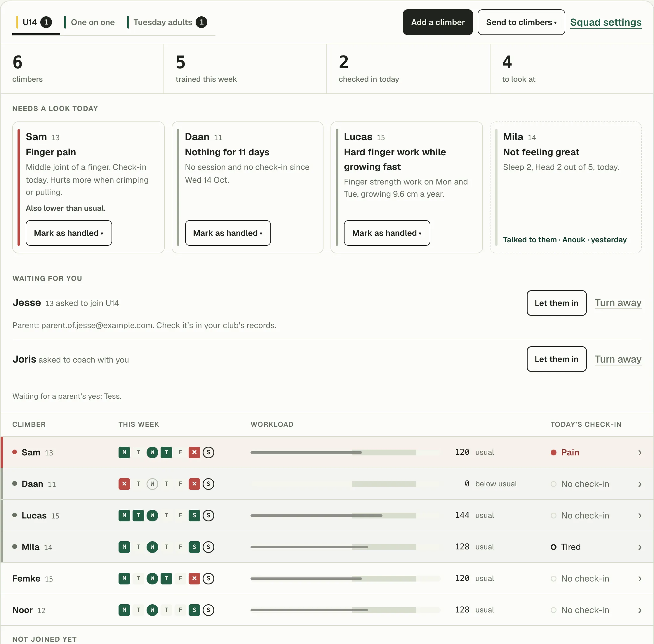Click Lucas's green Saturday session icon
Image resolution: width=654 pixels, height=644 pixels.
[194, 515]
